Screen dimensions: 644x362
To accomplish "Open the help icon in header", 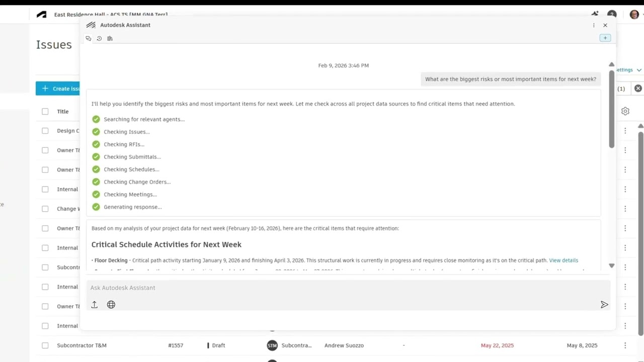I will coord(612,15).
